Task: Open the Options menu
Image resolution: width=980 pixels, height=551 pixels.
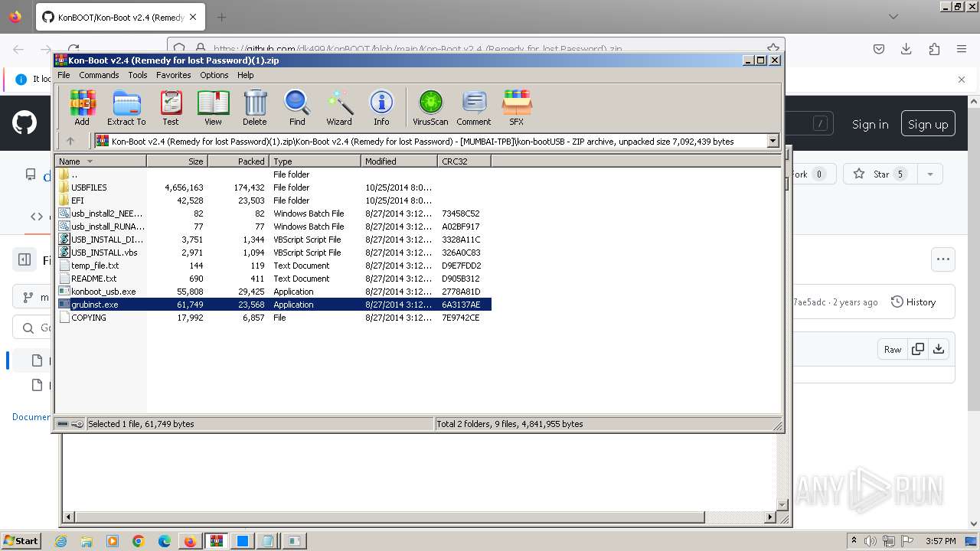Action: [214, 75]
